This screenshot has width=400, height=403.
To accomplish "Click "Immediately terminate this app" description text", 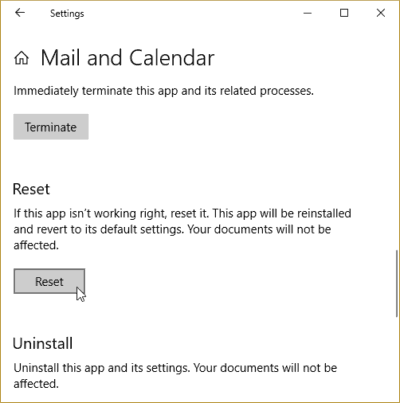I will click(163, 91).
